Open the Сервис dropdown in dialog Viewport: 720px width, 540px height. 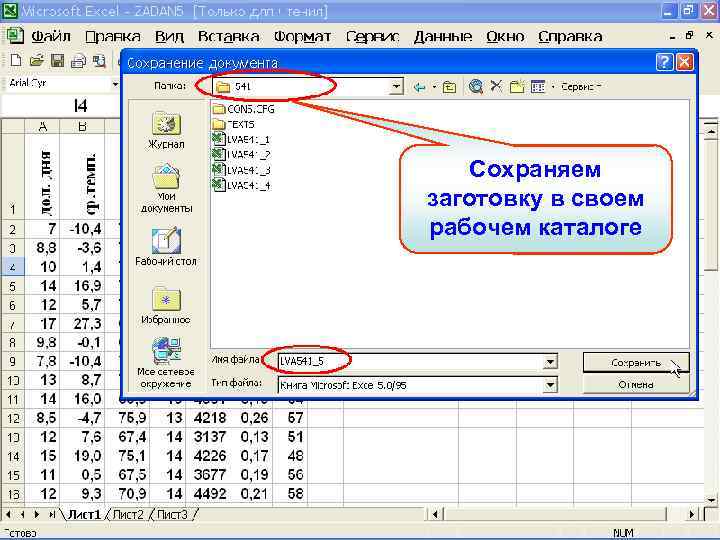tap(581, 86)
